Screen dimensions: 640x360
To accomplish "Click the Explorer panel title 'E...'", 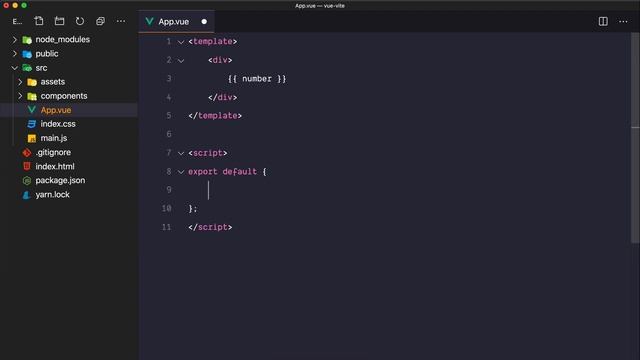I will click(x=17, y=22).
